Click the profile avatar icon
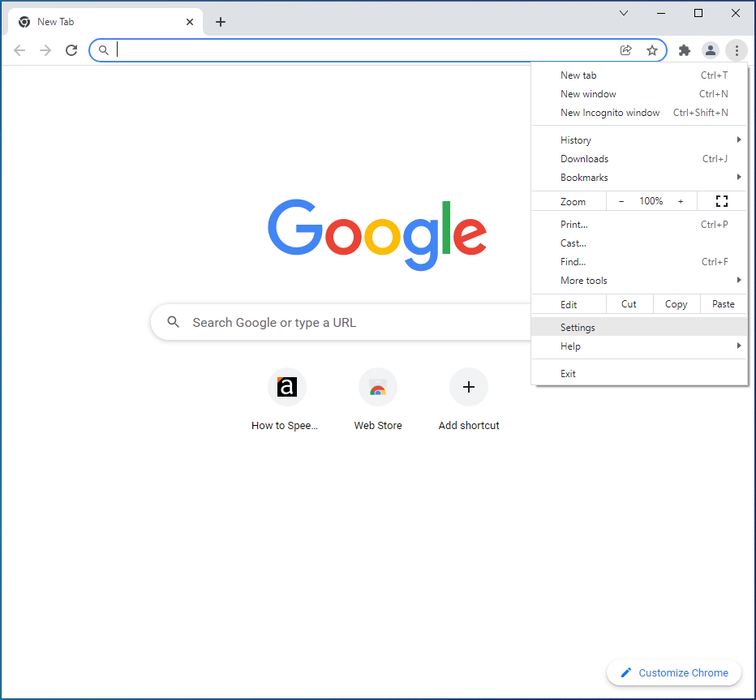756x700 pixels. 711,49
